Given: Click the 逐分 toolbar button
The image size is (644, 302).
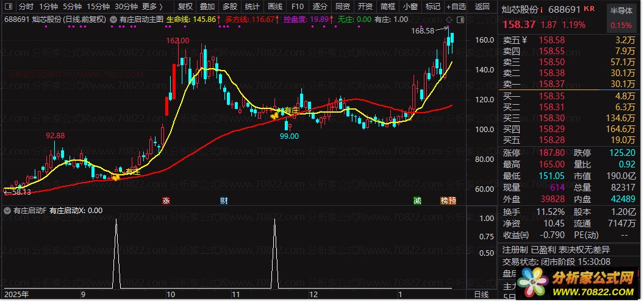Looking at the screenshot, I should click(320, 7).
